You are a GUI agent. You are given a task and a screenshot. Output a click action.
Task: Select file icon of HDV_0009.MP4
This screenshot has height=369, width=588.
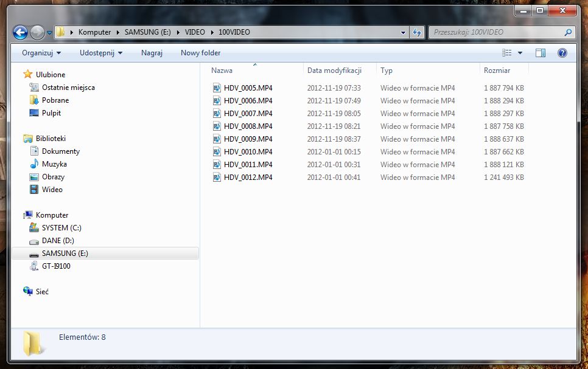217,139
